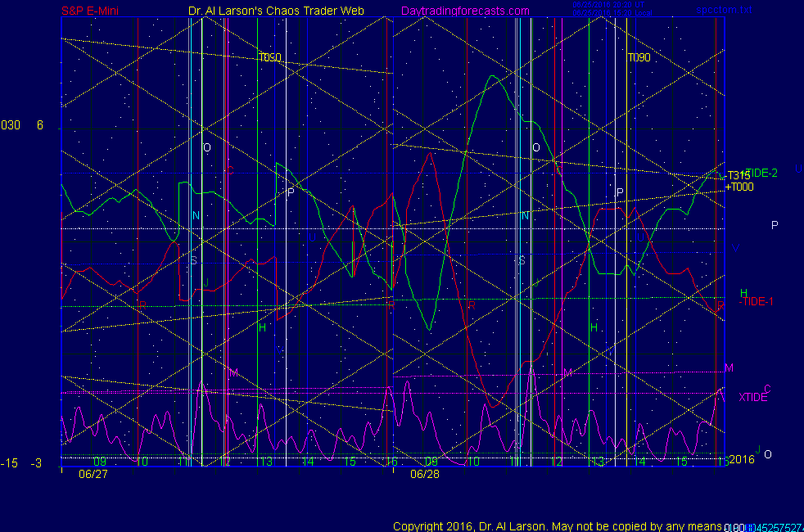
Task: Click the yellow +T000 line label
Action: [739, 187]
